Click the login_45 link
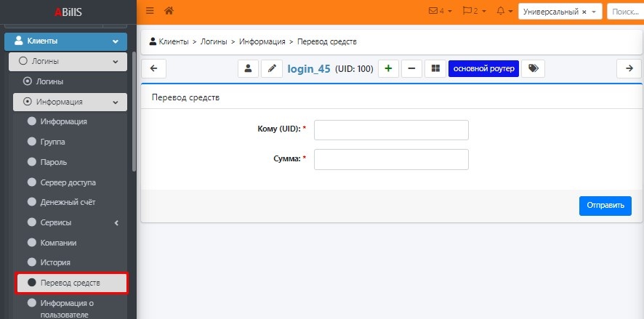This screenshot has height=319, width=644. [x=309, y=68]
